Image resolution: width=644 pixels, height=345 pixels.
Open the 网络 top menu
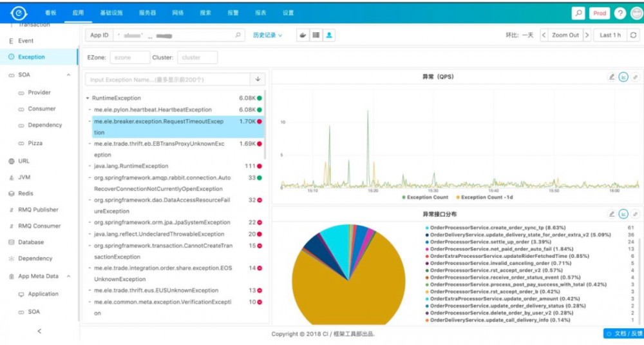click(x=178, y=13)
